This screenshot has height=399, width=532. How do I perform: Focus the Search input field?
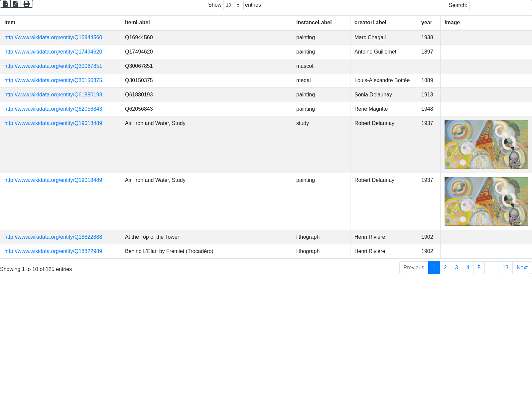pyautogui.click(x=500, y=5)
